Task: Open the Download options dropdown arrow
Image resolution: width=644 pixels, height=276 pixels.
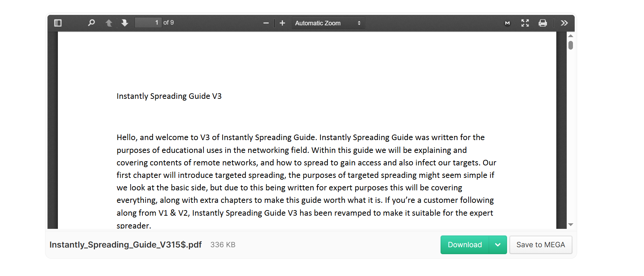Action: (x=498, y=245)
